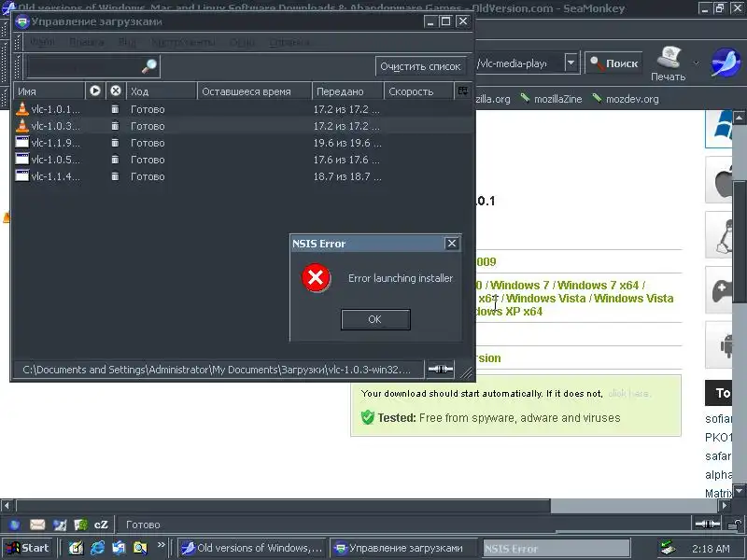Expand the SeaMonkey URL bar dropdown
Viewport: 747px width, 560px height.
tap(571, 63)
